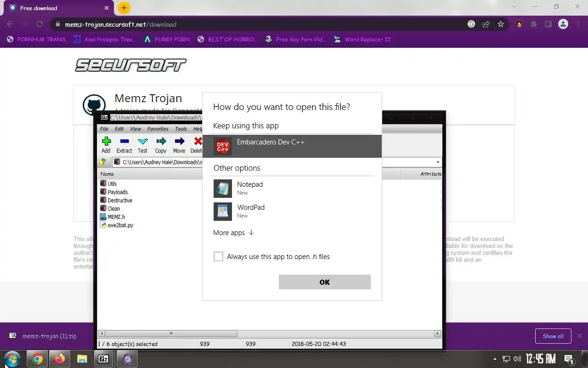Open Firefox from the taskbar
Viewport: 588px width, 368px height.
tap(60, 359)
